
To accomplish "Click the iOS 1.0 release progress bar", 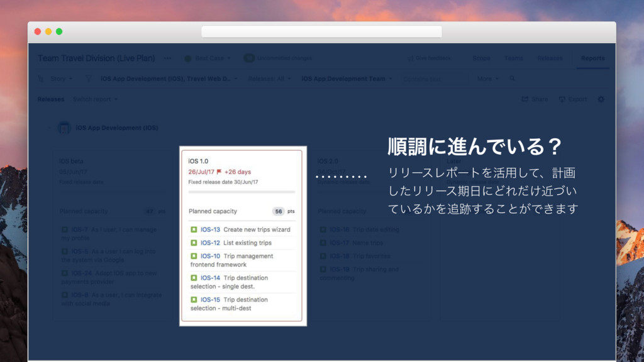I will tap(241, 192).
